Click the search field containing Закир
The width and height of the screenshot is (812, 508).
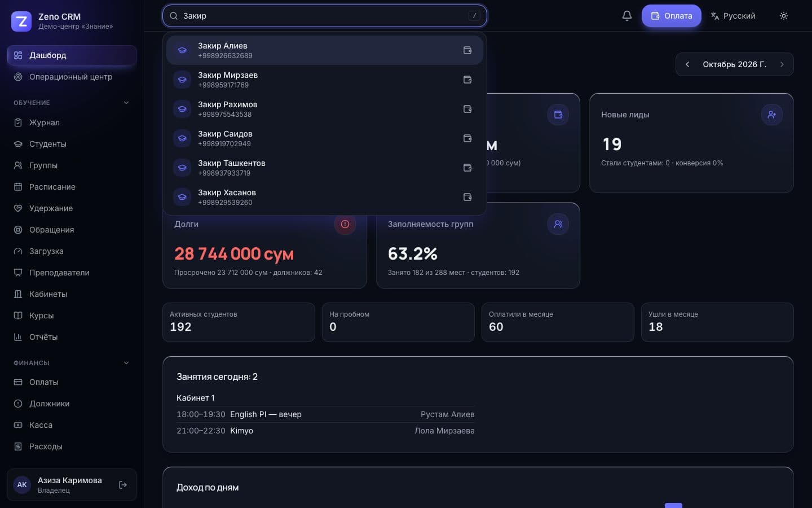(x=325, y=16)
